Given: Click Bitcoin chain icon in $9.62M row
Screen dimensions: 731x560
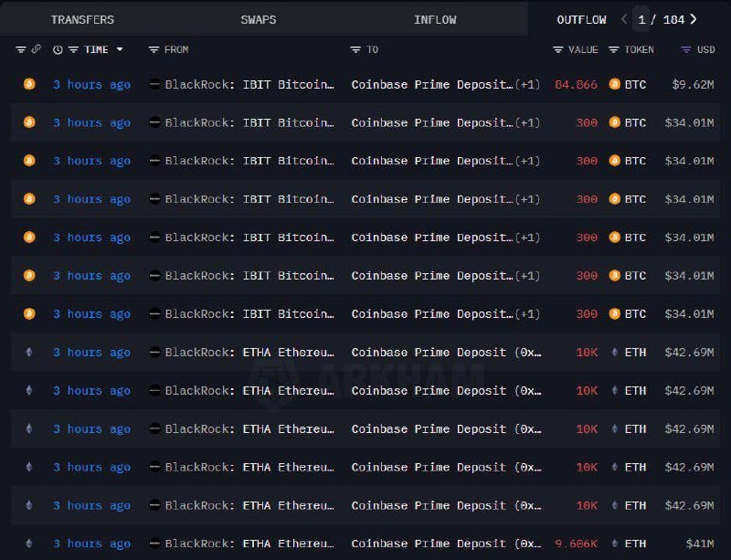Looking at the screenshot, I should click(29, 84).
